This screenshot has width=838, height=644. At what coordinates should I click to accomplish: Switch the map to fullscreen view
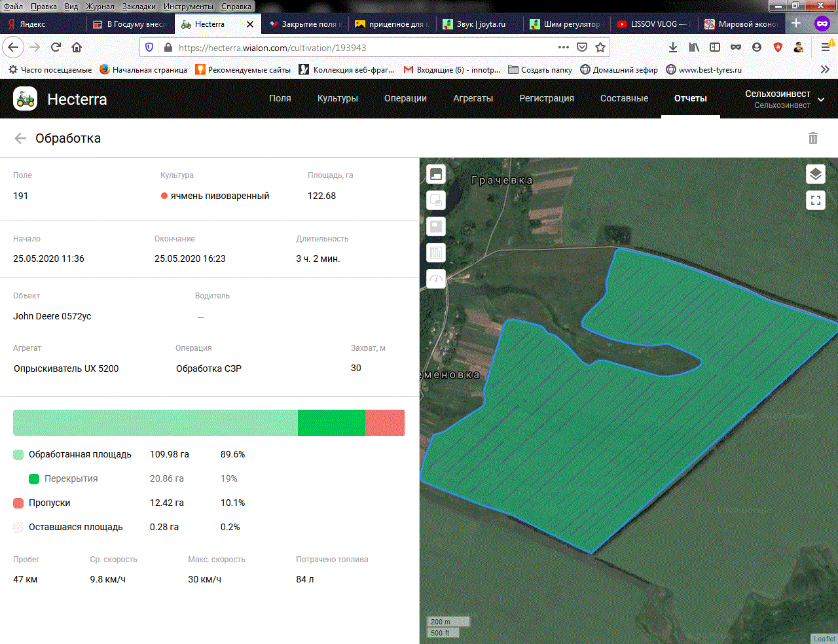pos(815,200)
